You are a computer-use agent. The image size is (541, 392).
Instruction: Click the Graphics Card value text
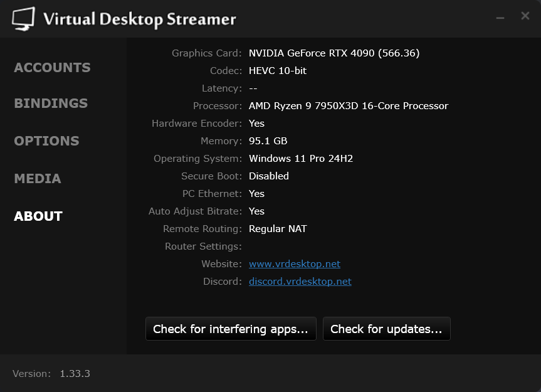(x=335, y=53)
